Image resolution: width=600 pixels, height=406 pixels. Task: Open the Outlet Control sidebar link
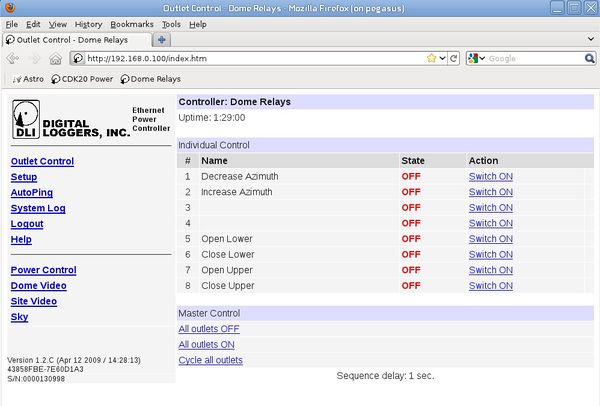tap(42, 161)
